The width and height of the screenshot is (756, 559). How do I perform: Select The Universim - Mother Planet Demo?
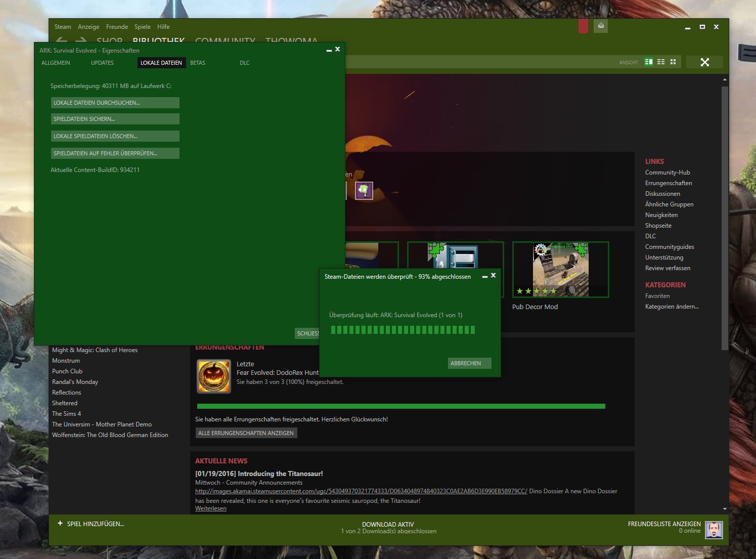(102, 424)
